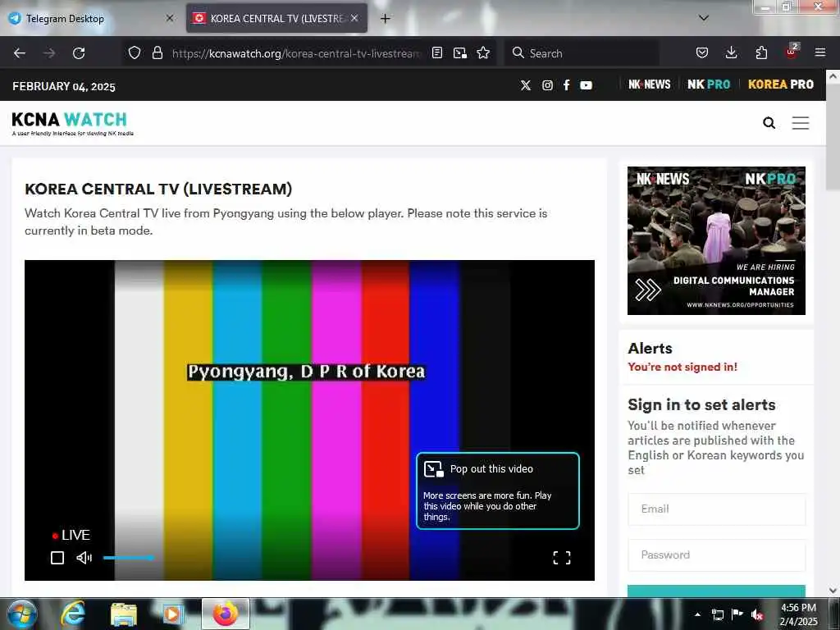Click page scrollbar up arrow
This screenshot has height=630, width=840.
coord(833,76)
